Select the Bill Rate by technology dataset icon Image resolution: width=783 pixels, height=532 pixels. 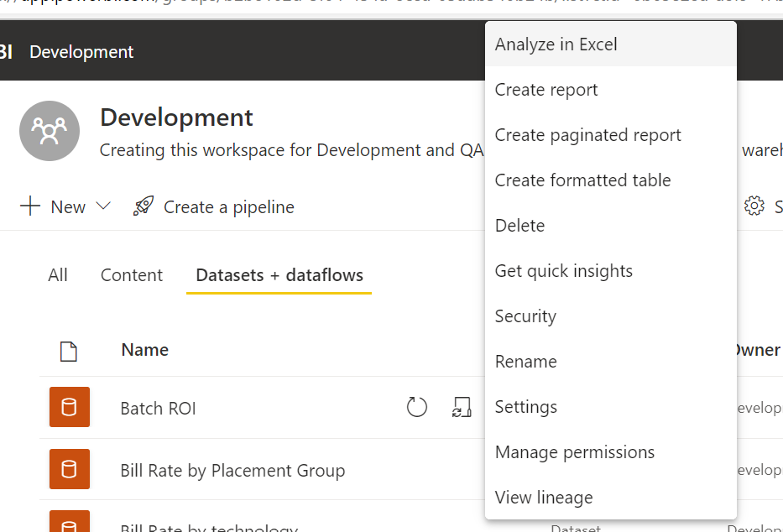click(68, 524)
